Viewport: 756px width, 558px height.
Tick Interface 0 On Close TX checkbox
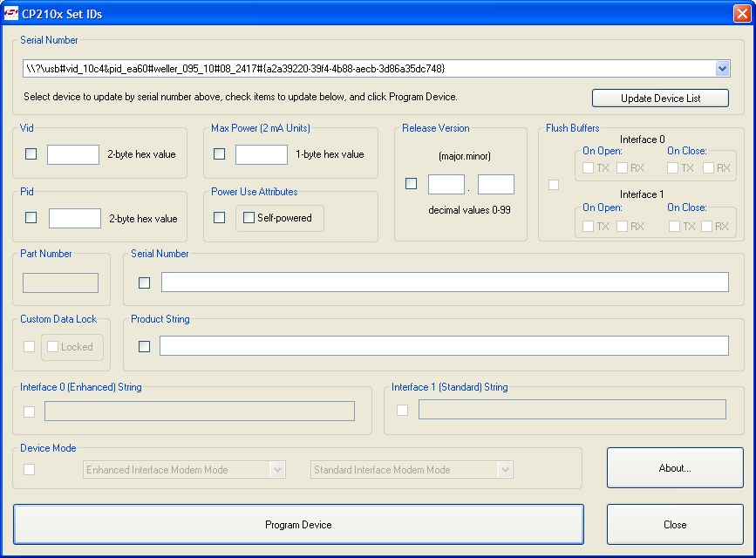[x=672, y=167]
